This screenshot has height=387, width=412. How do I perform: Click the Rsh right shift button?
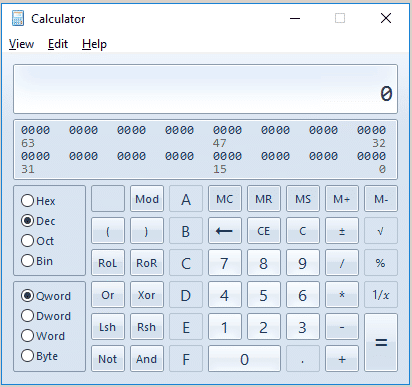click(147, 327)
